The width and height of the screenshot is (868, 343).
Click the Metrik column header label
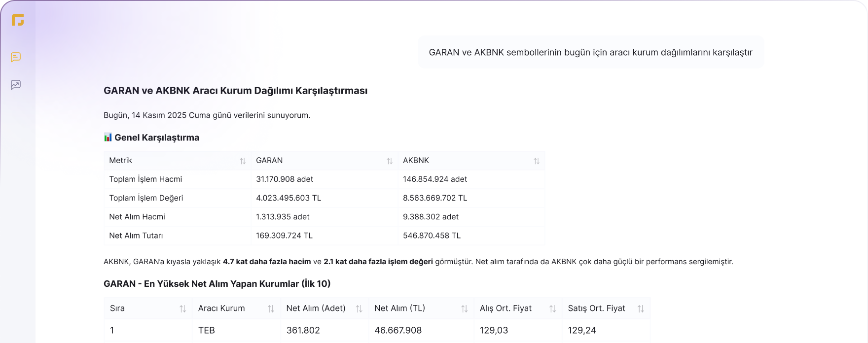(x=120, y=161)
